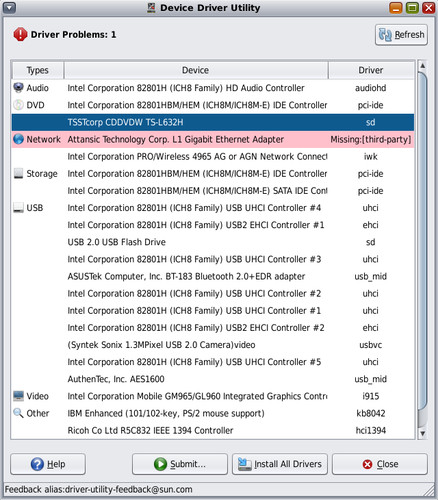Screen dimensions: 438x500
Task: Select USB UHCI Controller #4 row
Action: (213, 208)
